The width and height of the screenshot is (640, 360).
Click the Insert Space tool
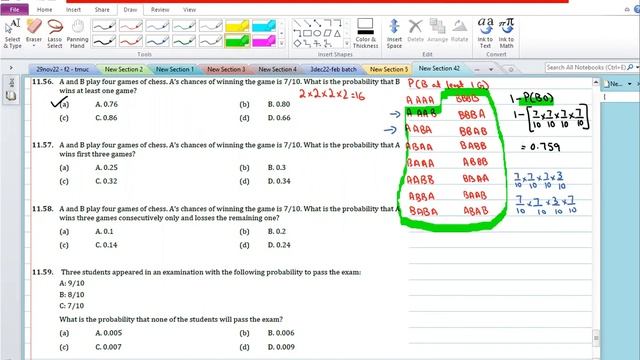coord(394,33)
